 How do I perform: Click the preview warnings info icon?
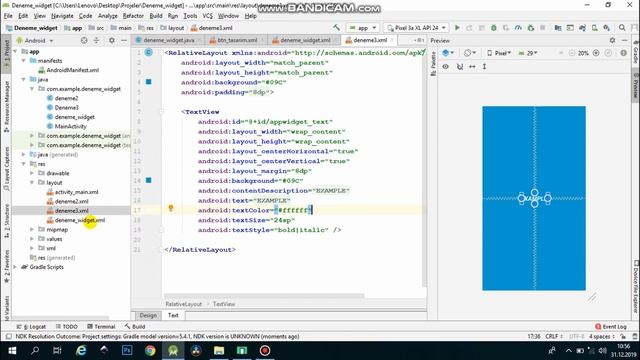click(623, 53)
